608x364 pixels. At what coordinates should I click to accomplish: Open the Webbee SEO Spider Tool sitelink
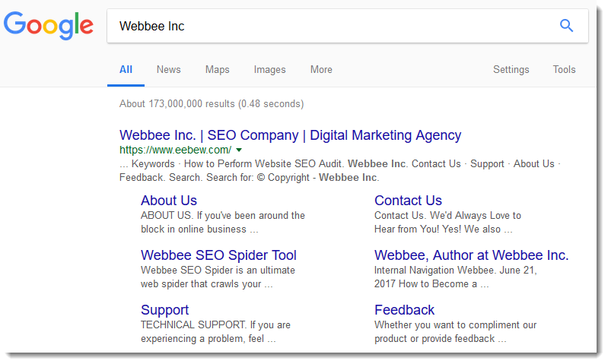click(218, 255)
